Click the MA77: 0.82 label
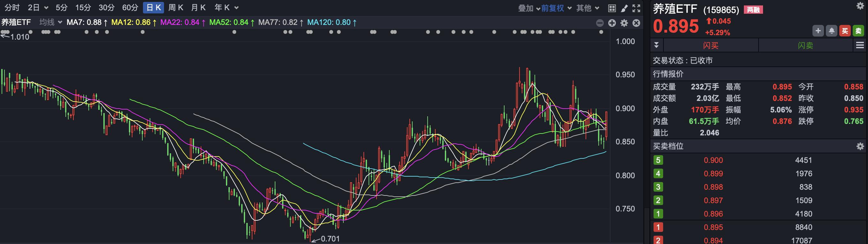This screenshot has width=868, height=244. point(281,23)
